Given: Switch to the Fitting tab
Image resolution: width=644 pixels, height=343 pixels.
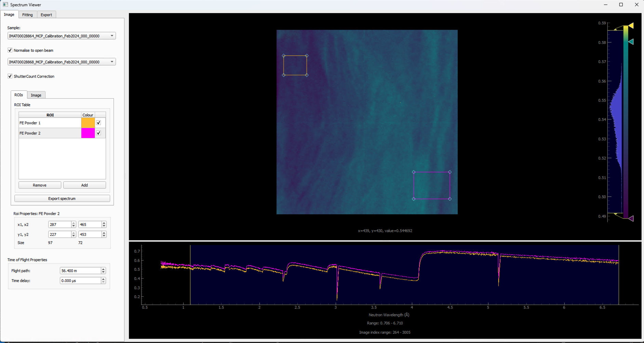Looking at the screenshot, I should (x=27, y=15).
